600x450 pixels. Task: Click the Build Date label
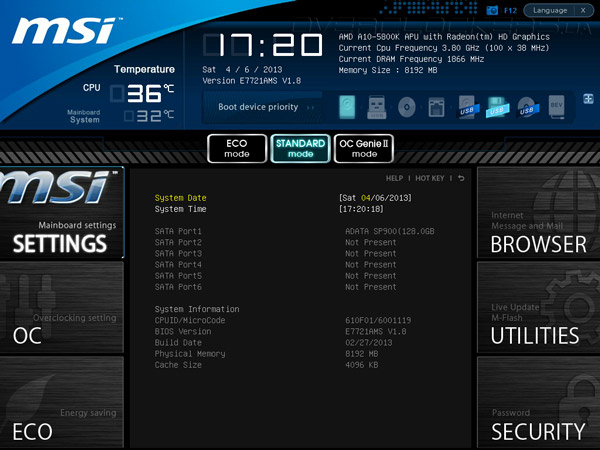click(x=178, y=342)
